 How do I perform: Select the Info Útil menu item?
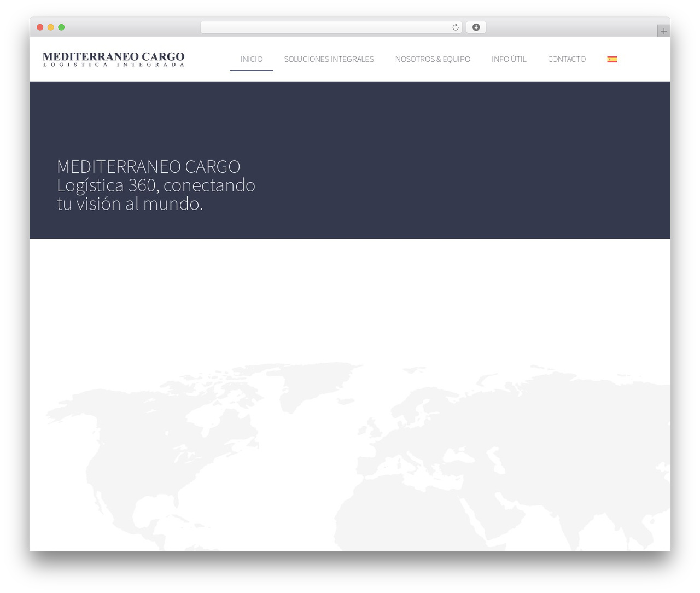[x=509, y=59]
